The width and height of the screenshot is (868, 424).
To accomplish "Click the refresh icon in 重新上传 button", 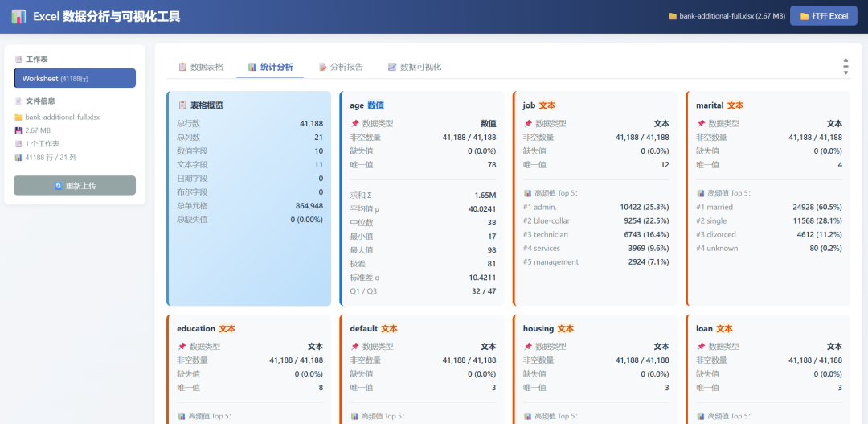I will tap(59, 186).
